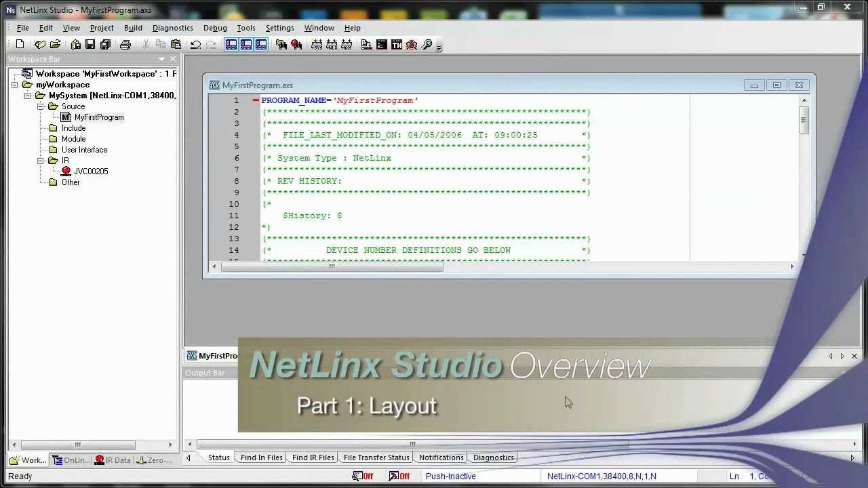Open the Project menu
Image resolution: width=868 pixels, height=488 pixels.
coord(102,28)
